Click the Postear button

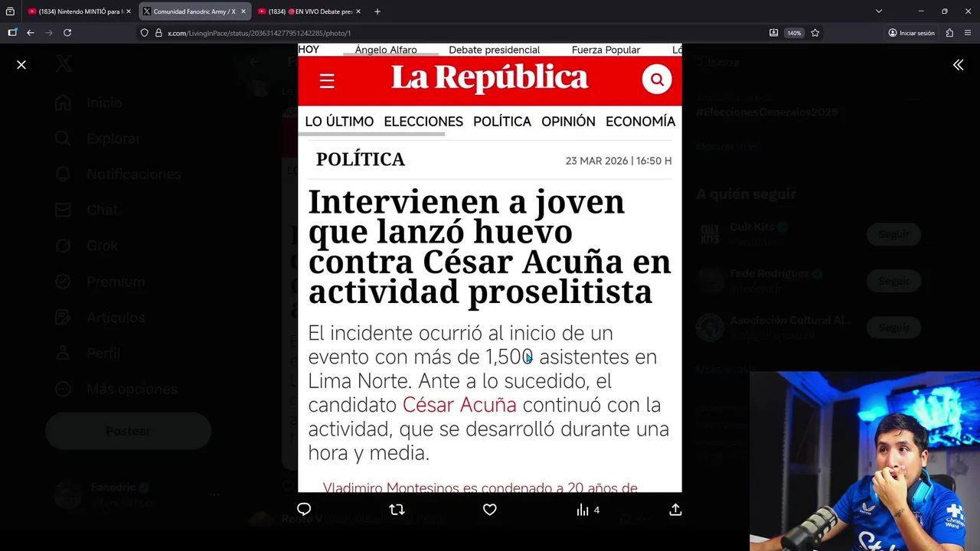128,431
